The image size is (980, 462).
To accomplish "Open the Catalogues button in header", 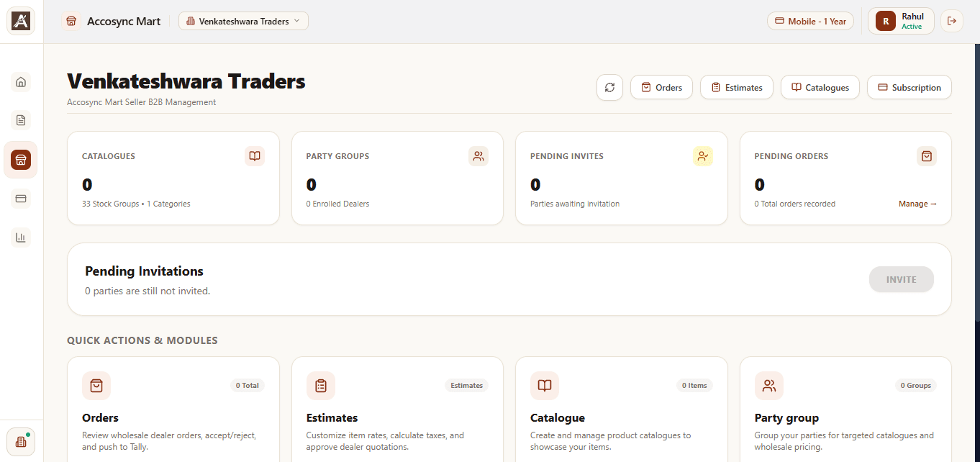I will [x=820, y=88].
